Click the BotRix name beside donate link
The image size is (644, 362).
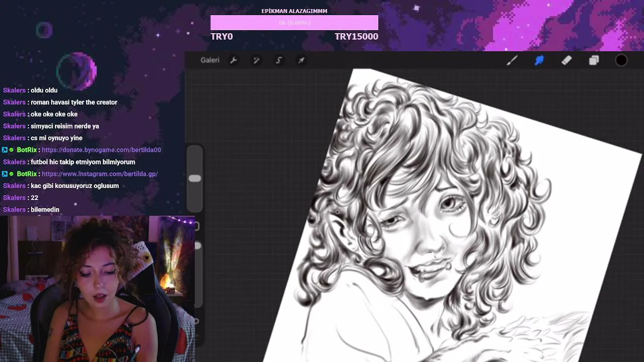pyautogui.click(x=27, y=150)
